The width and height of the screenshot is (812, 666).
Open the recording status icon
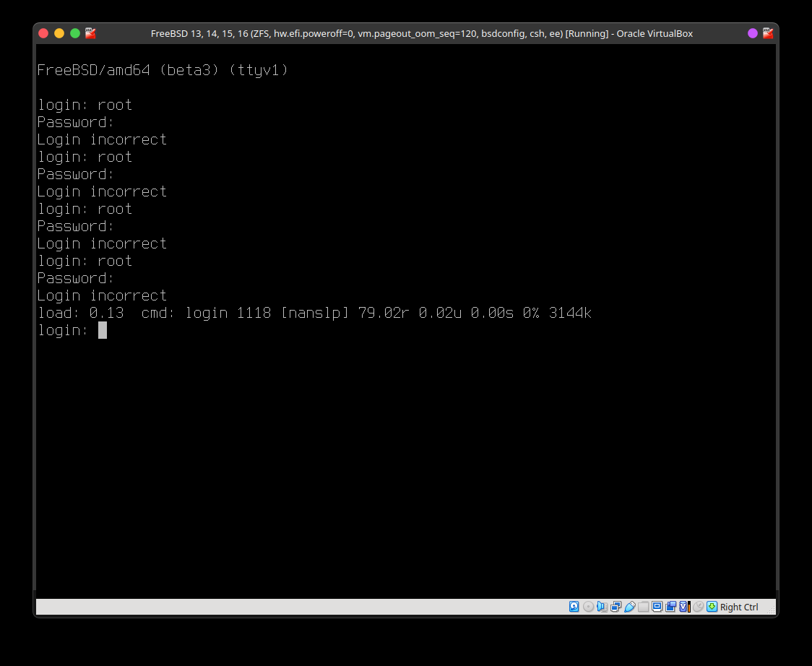coord(671,607)
